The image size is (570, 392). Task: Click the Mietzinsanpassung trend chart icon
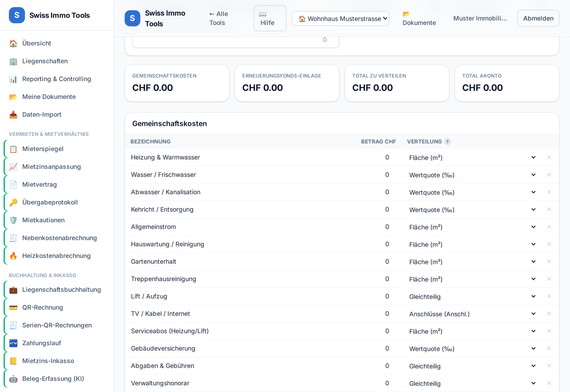click(13, 167)
